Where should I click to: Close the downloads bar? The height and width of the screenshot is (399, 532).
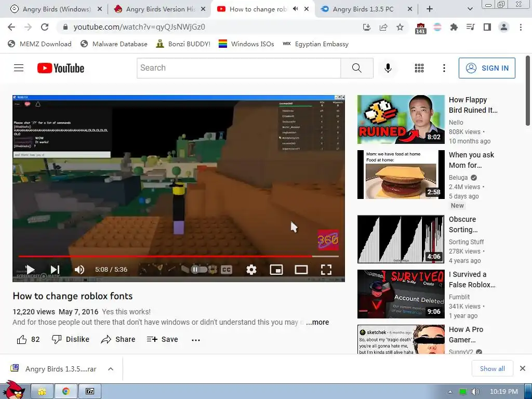(x=523, y=368)
